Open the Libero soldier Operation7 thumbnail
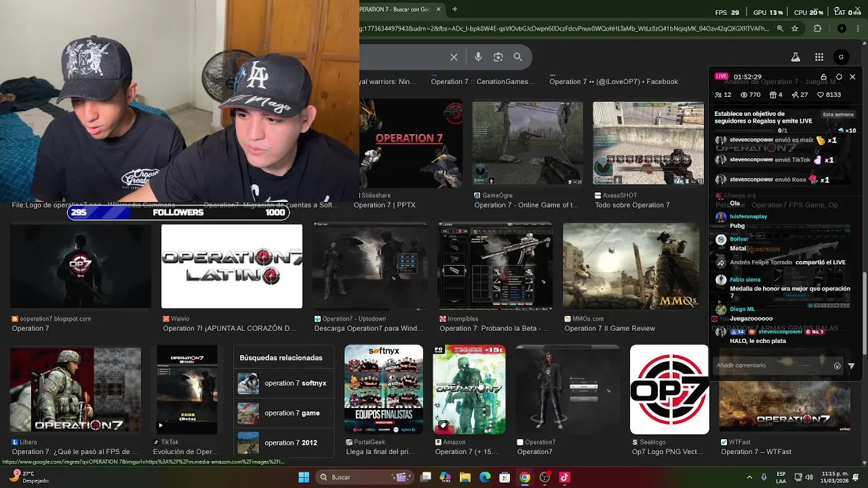 tap(75, 390)
